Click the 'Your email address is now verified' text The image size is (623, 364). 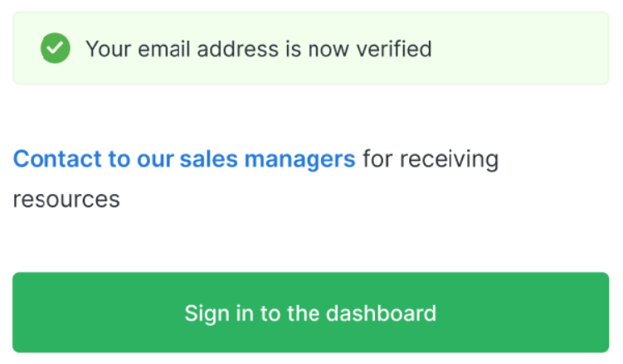click(259, 49)
